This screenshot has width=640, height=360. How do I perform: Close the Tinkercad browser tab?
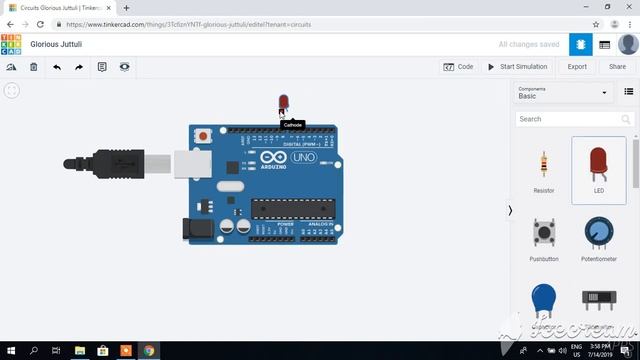[x=109, y=8]
